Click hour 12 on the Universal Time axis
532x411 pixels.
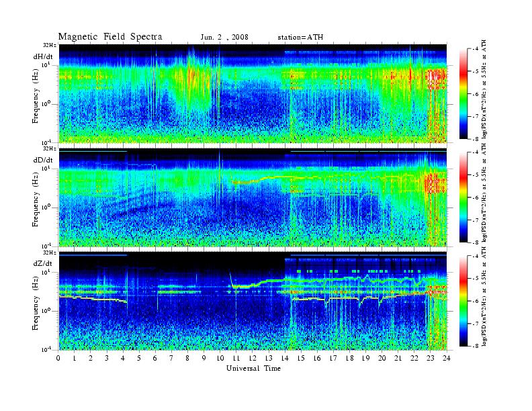click(253, 358)
